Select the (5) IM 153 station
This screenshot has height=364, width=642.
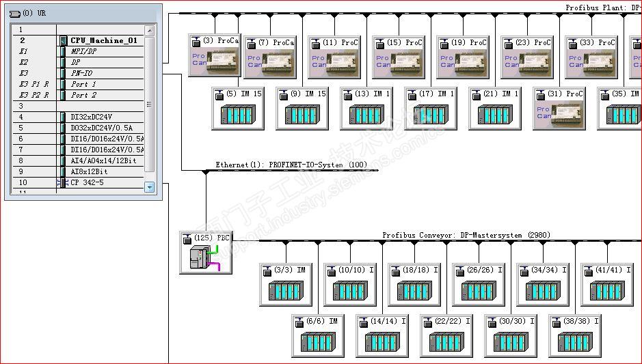tap(238, 109)
